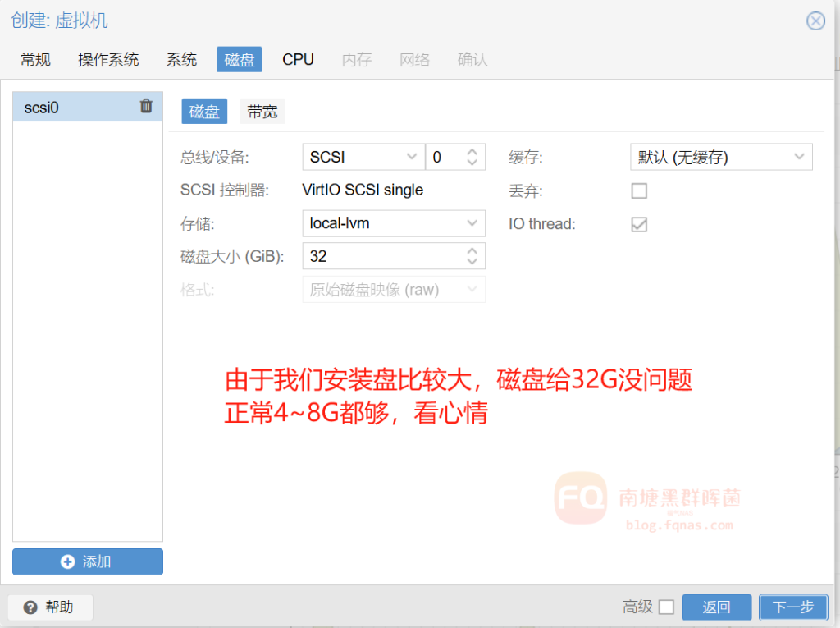Toggle the IO thread checkbox
This screenshot has height=628, width=840.
click(639, 224)
